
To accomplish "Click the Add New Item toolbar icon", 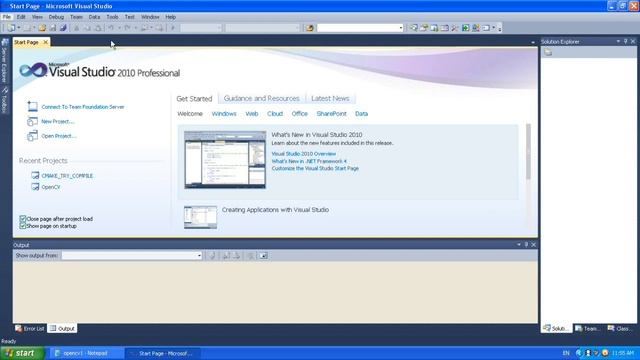I will point(26,28).
